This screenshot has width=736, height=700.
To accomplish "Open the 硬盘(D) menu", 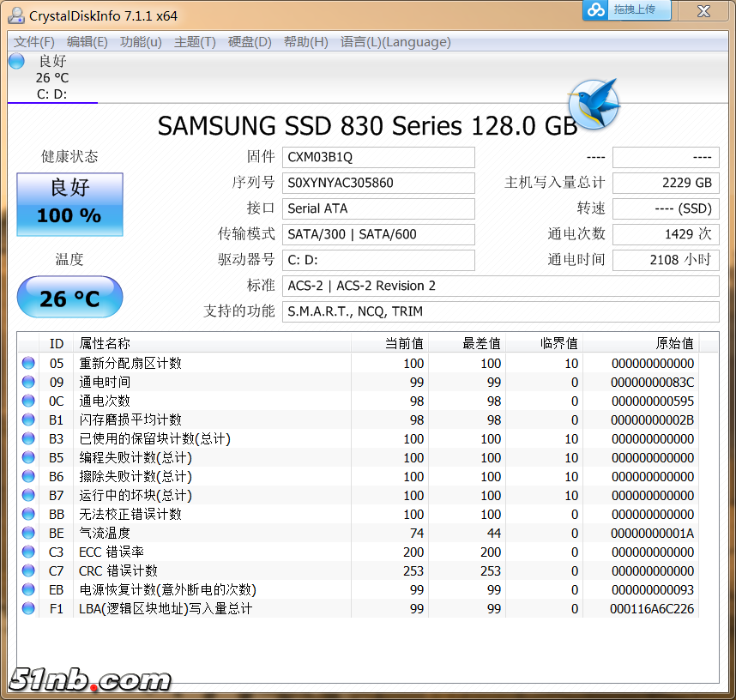I will [250, 42].
